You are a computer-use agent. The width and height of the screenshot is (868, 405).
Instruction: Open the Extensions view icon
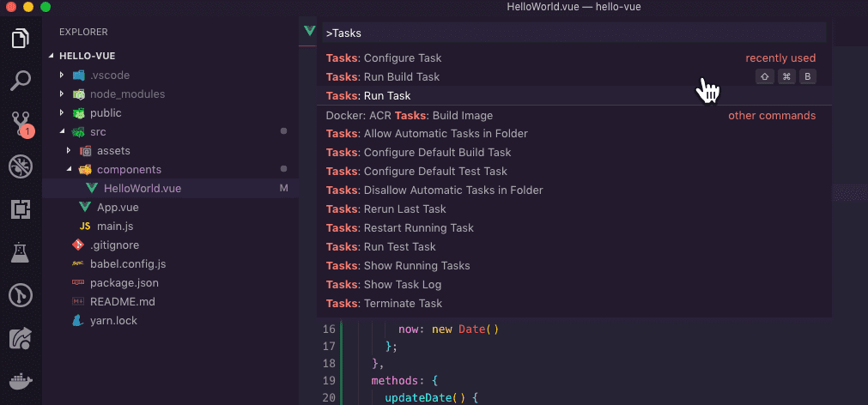(x=21, y=209)
